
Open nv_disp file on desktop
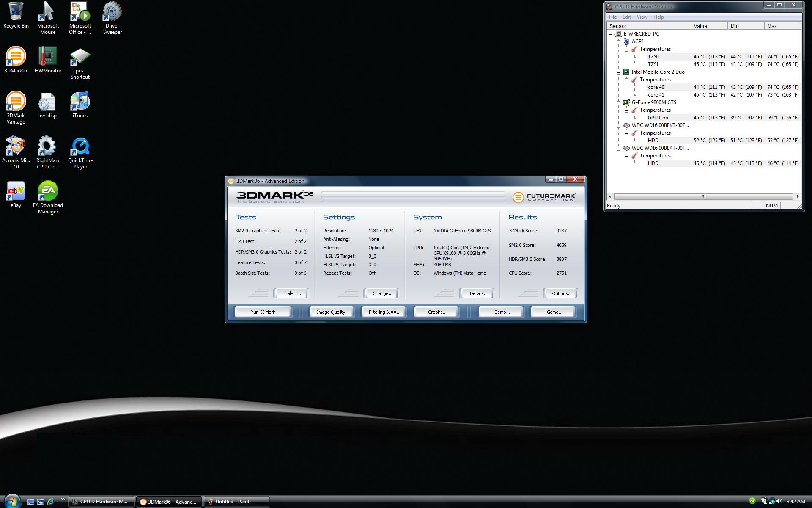[x=48, y=105]
